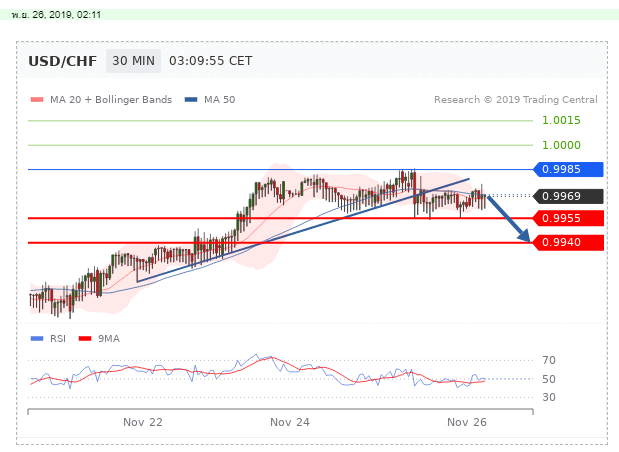Click the 1.0015 resistance level label
Image resolution: width=619 pixels, height=452 pixels.
tap(561, 120)
